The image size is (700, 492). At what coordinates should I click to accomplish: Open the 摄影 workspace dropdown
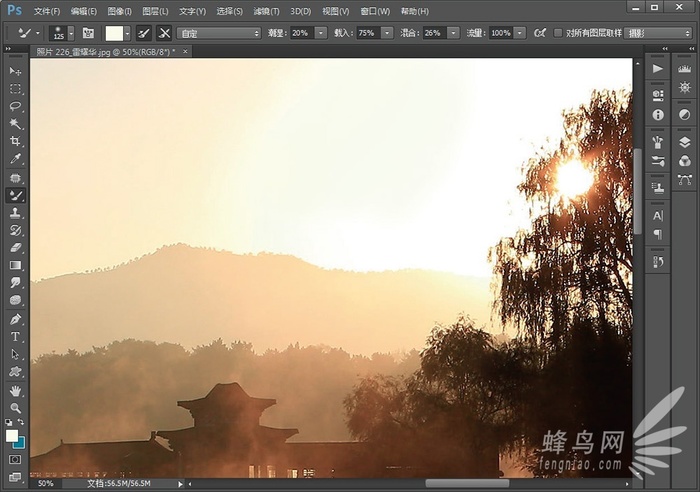[658, 33]
